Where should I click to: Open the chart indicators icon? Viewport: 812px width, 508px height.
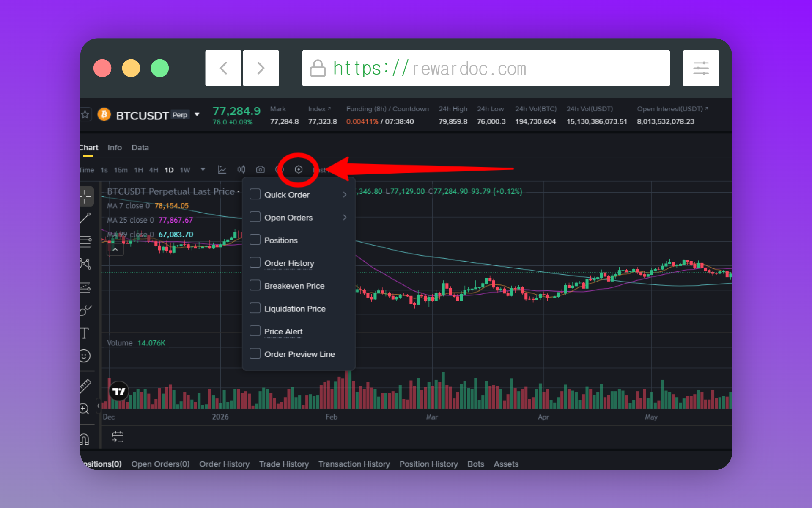tap(222, 170)
